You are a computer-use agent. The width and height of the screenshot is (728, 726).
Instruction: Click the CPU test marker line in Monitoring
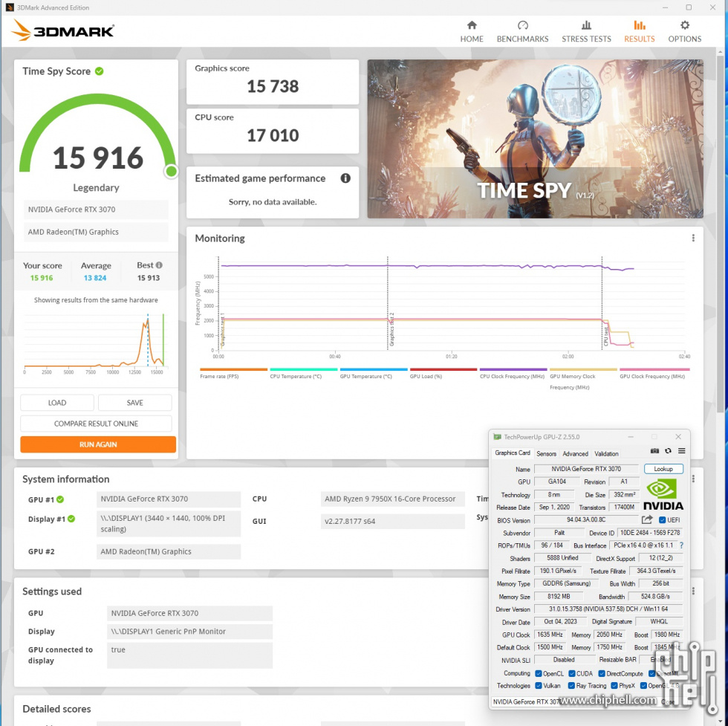602,303
